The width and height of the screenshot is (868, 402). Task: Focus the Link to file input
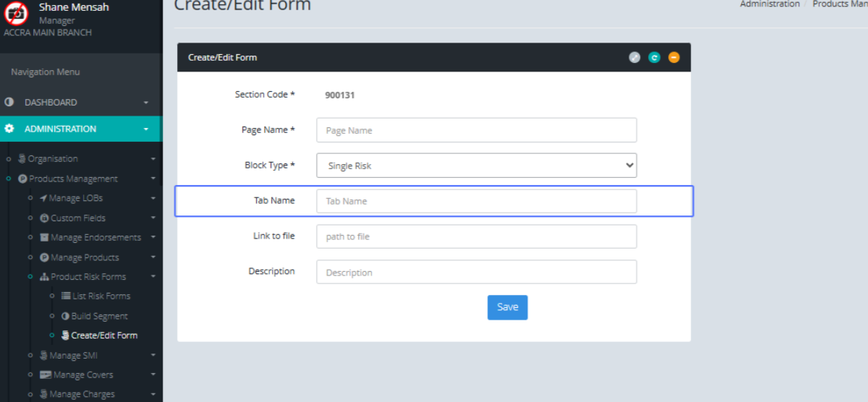[476, 236]
